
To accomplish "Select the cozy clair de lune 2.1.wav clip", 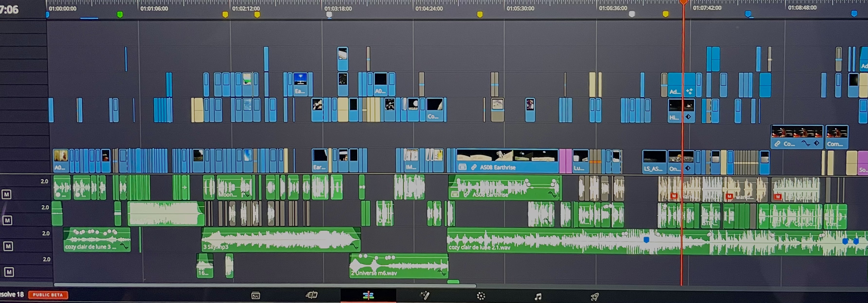I will click(657, 241).
